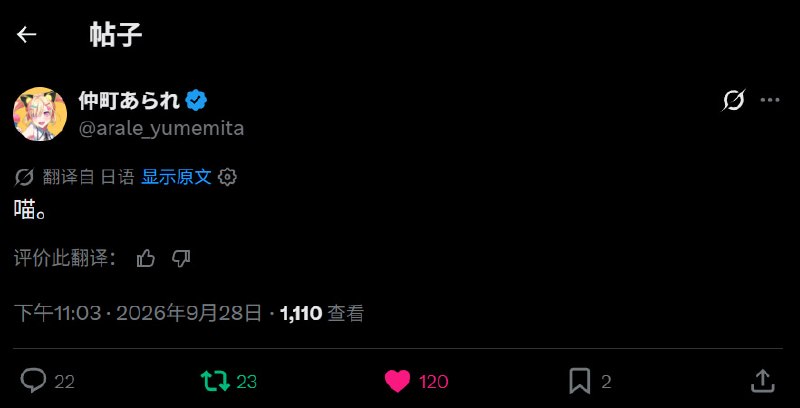Viewport: 800px width, 408px height.
Task: Rate the translation with thumbs up
Action: pyautogui.click(x=146, y=259)
